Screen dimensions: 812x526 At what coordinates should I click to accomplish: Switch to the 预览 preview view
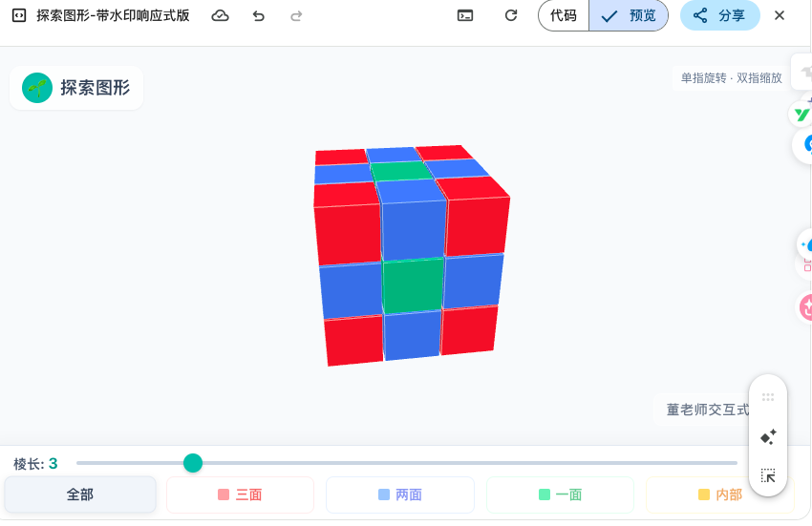pyautogui.click(x=629, y=15)
